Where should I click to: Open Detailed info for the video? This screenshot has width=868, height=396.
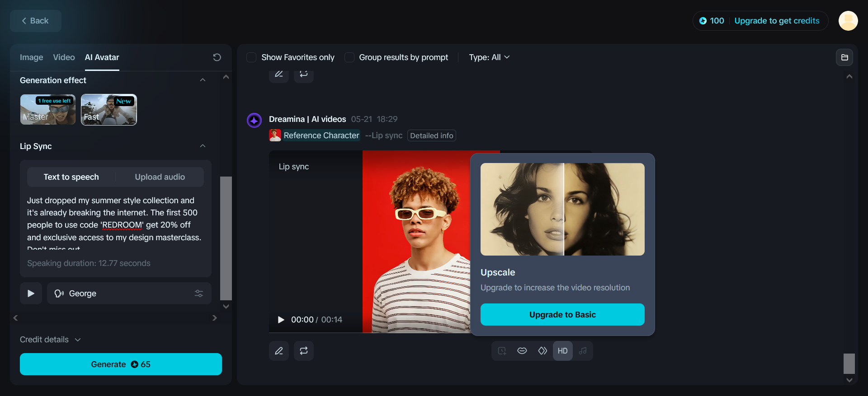[432, 135]
